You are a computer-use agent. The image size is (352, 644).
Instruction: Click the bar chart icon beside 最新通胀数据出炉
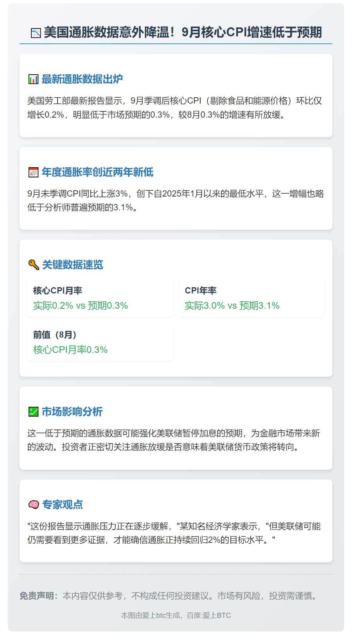coord(33,79)
